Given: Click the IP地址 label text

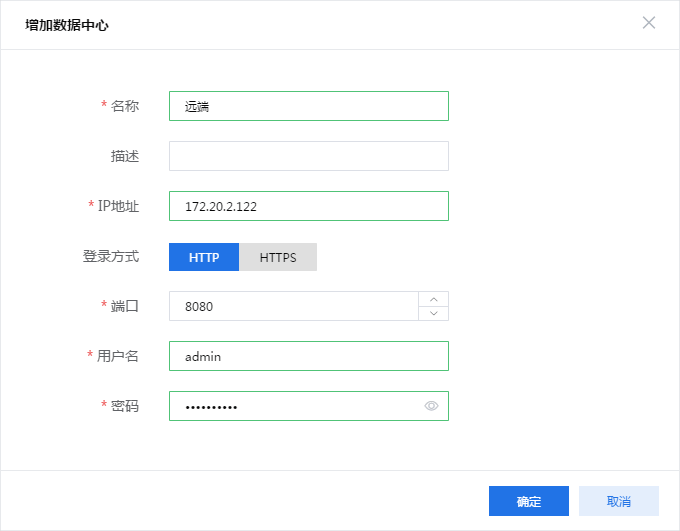Looking at the screenshot, I should tap(118, 206).
